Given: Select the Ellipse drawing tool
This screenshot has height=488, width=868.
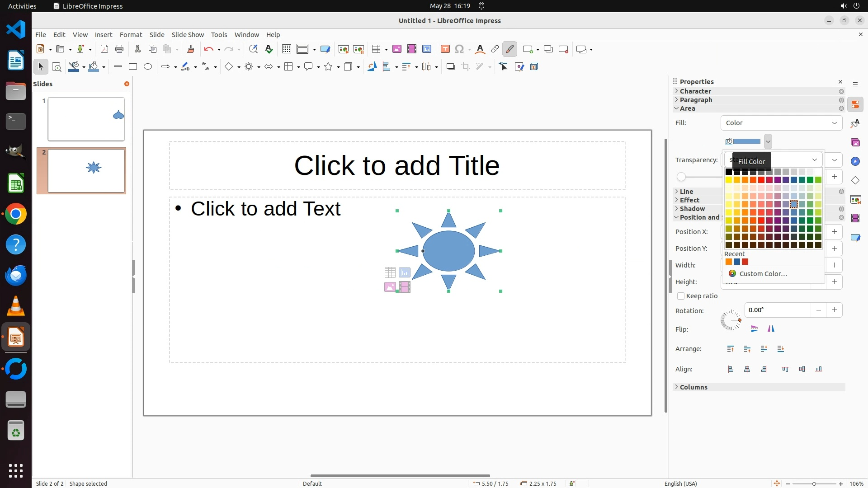Looking at the screenshot, I should click(x=148, y=67).
